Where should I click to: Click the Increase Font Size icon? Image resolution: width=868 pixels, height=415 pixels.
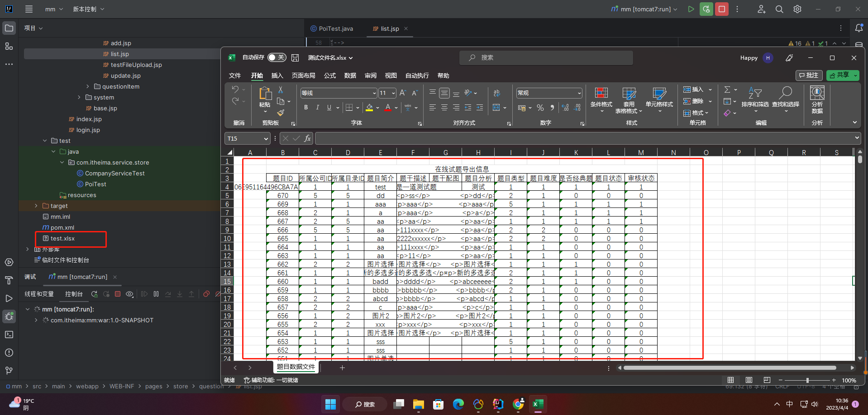(x=403, y=93)
